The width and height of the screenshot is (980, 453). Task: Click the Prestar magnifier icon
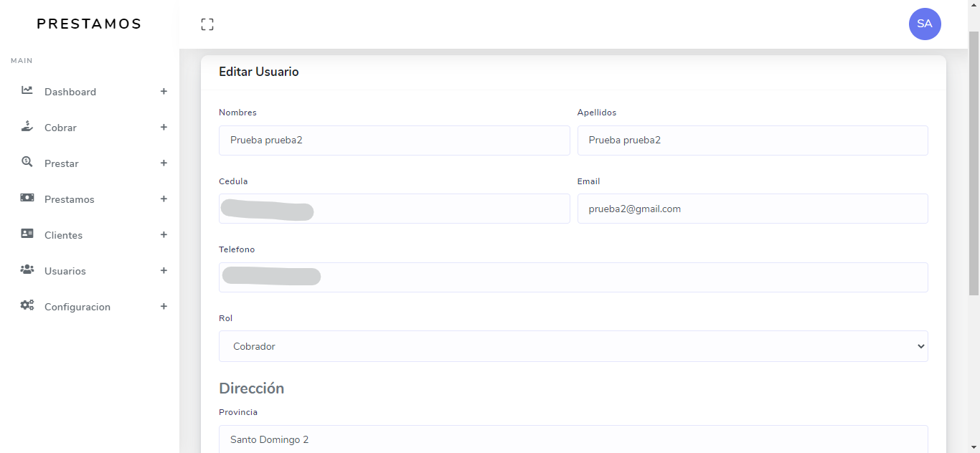(x=27, y=162)
